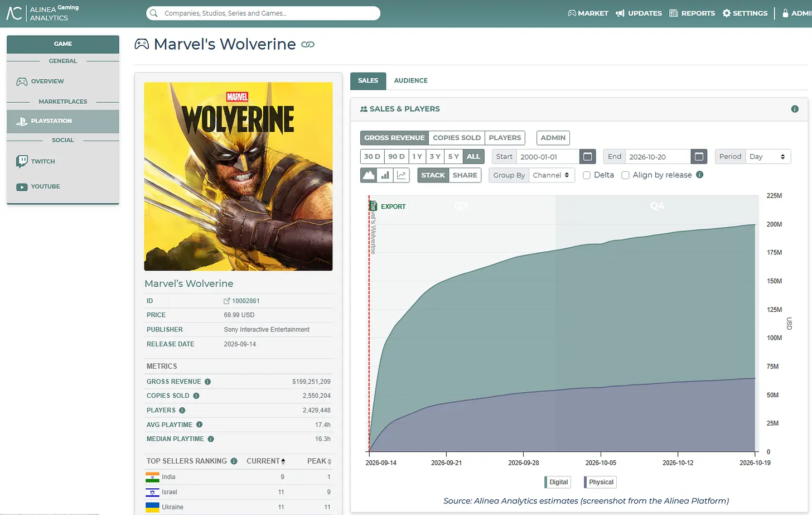Switch chart to Stack mode

click(x=433, y=175)
